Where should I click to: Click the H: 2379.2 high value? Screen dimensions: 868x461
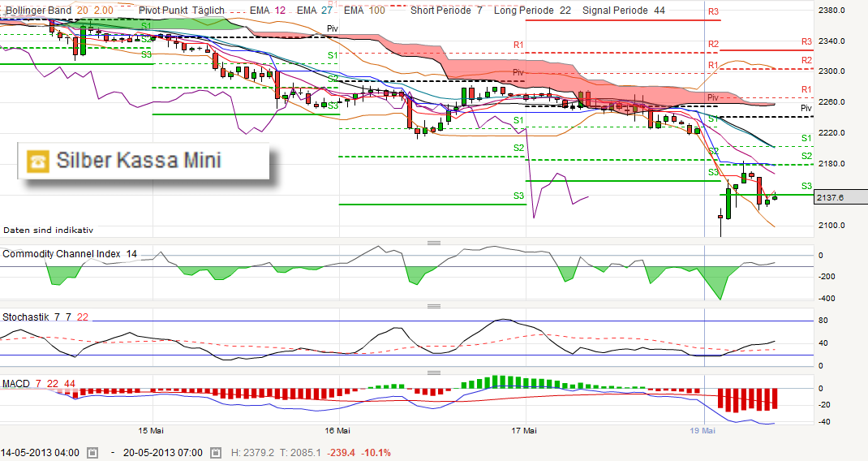[x=252, y=453]
